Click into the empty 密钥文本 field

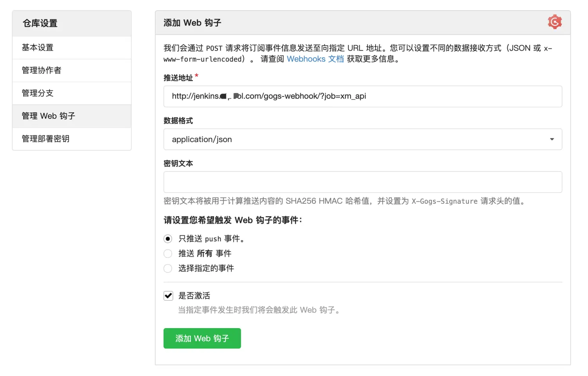click(362, 182)
